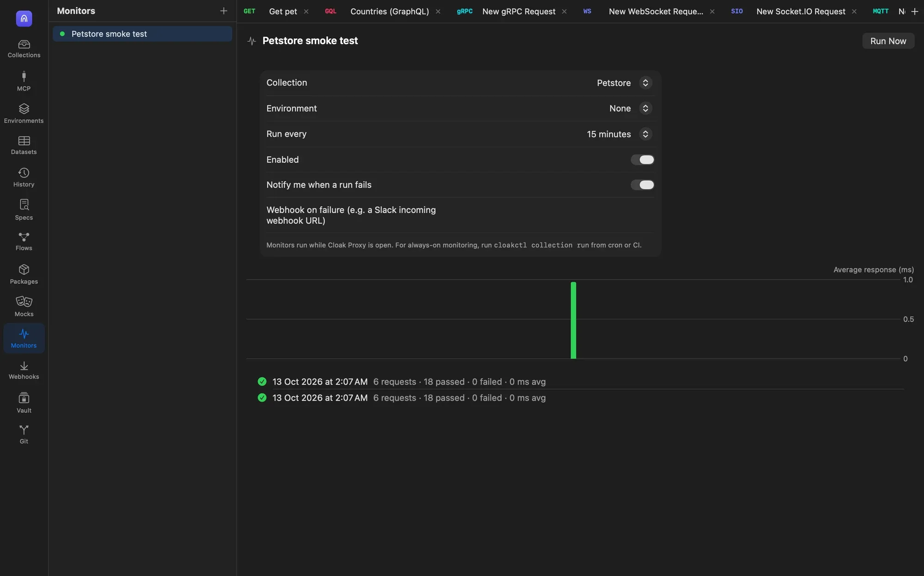Click the Cloak Proxy app logo

(x=24, y=18)
